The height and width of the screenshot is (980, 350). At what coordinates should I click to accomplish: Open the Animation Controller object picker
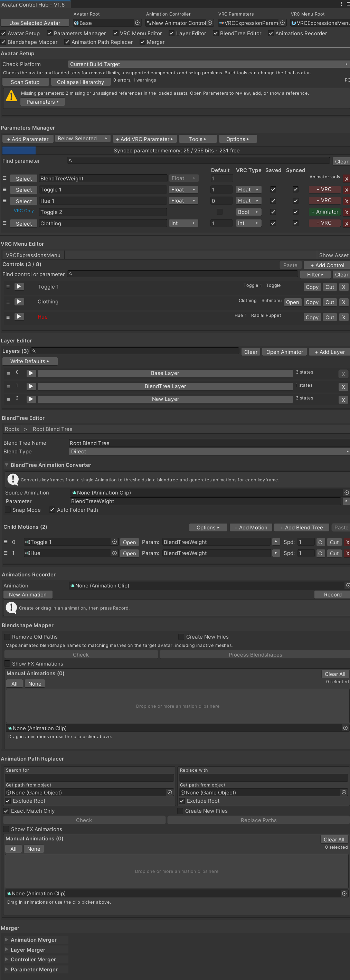(x=210, y=23)
